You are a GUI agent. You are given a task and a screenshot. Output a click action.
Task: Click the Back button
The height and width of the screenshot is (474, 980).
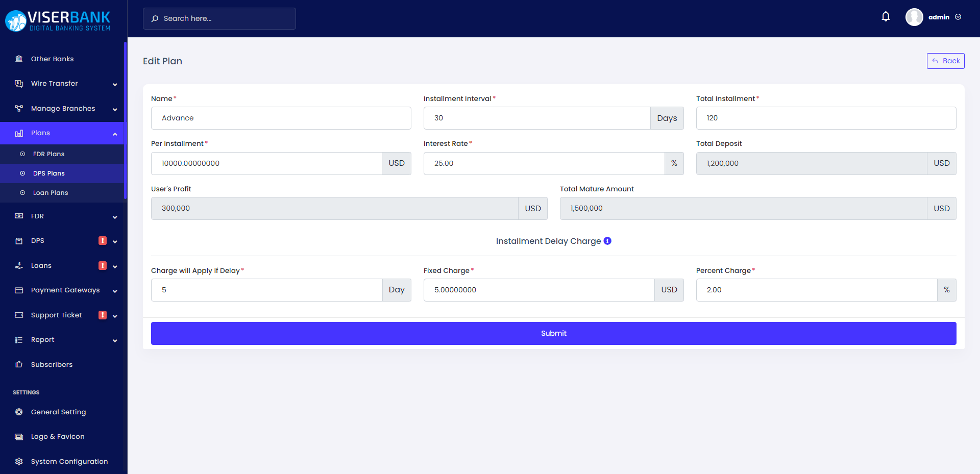[945, 61]
